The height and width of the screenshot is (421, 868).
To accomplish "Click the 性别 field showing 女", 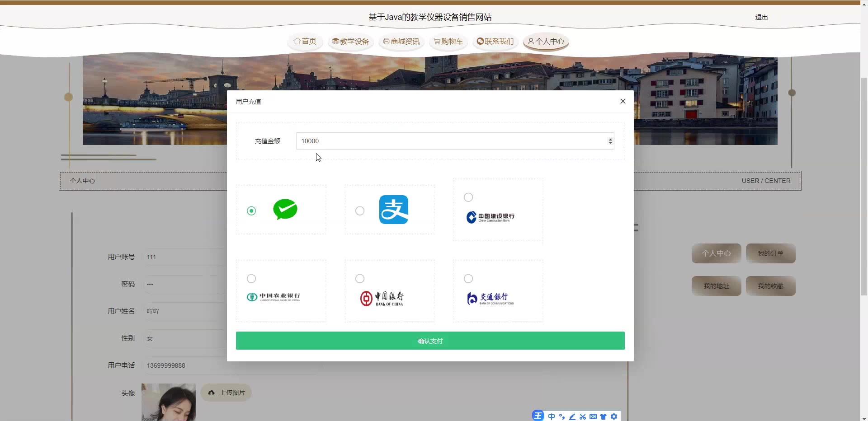I will (x=184, y=338).
